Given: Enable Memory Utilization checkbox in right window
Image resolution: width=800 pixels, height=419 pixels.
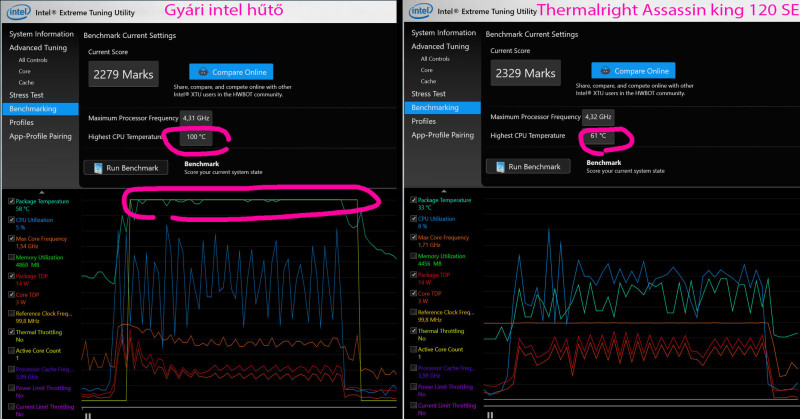Looking at the screenshot, I should click(413, 256).
